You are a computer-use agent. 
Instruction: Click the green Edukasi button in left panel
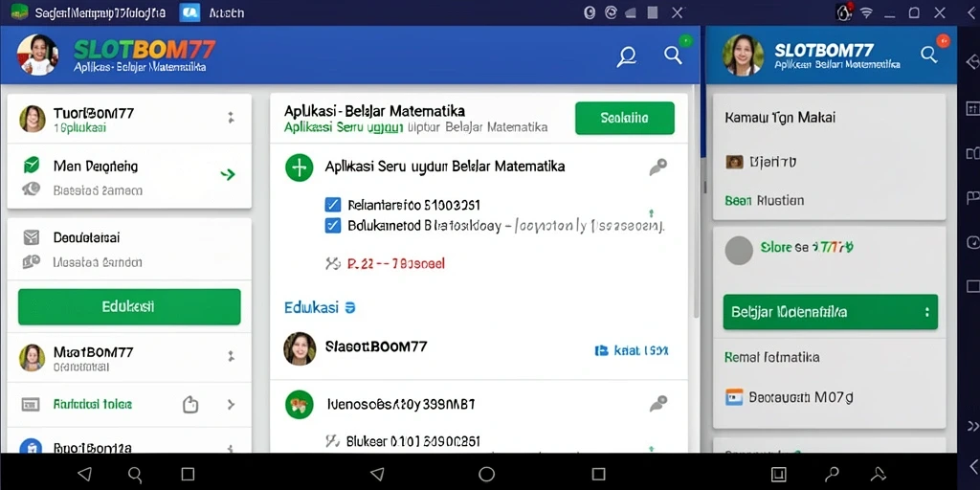[x=129, y=307]
